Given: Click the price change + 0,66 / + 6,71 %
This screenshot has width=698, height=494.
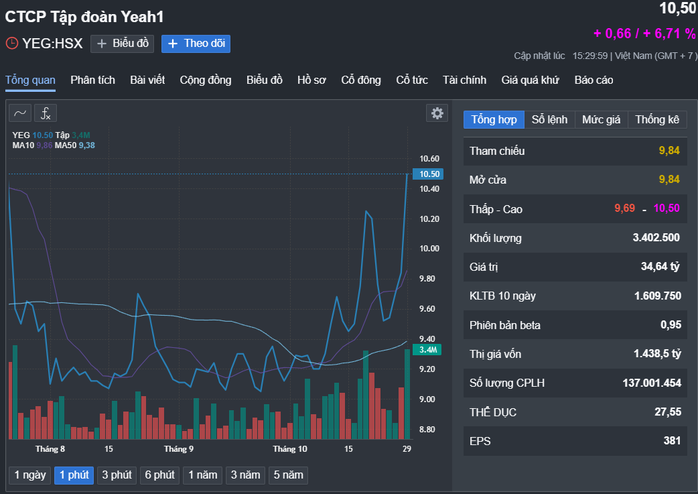Looking at the screenshot, I should click(x=645, y=34).
